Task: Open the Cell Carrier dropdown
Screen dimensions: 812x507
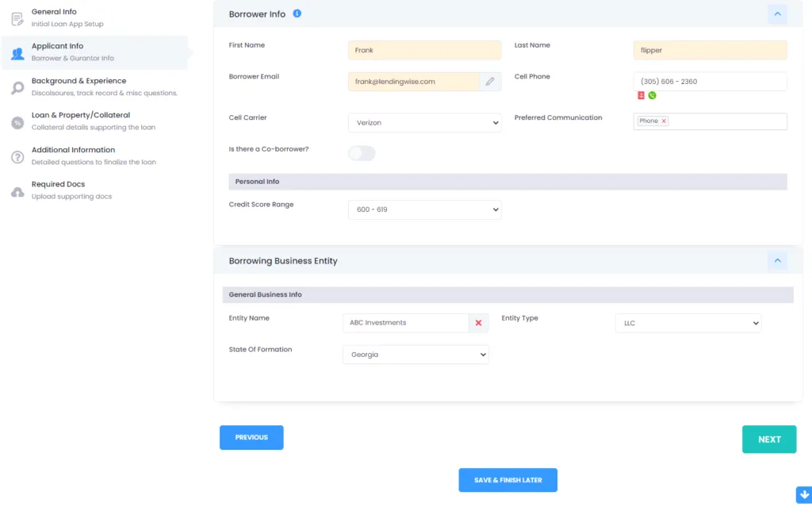Action: coord(425,123)
